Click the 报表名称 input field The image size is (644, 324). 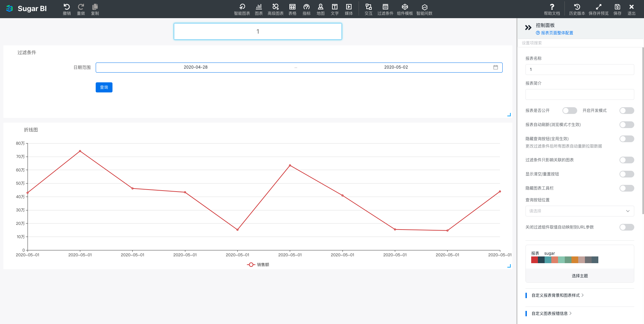pyautogui.click(x=580, y=70)
